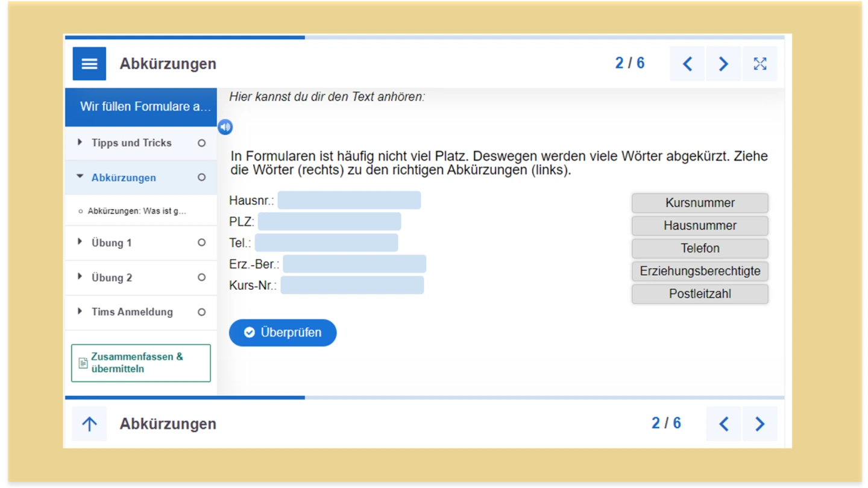
Task: Go to next page in top bar
Action: click(x=723, y=64)
